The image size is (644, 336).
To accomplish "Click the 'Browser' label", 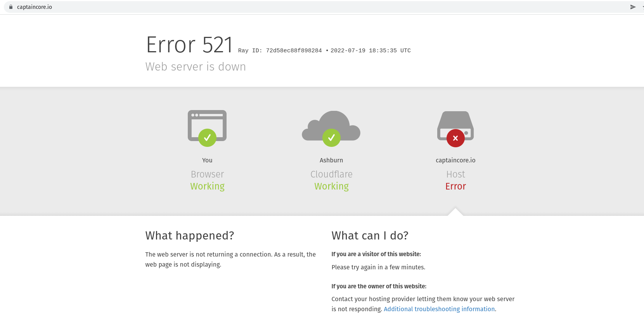I will pos(207,174).
